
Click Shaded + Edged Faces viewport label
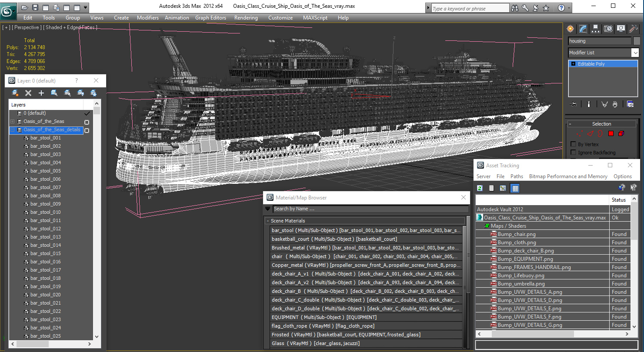(70, 27)
